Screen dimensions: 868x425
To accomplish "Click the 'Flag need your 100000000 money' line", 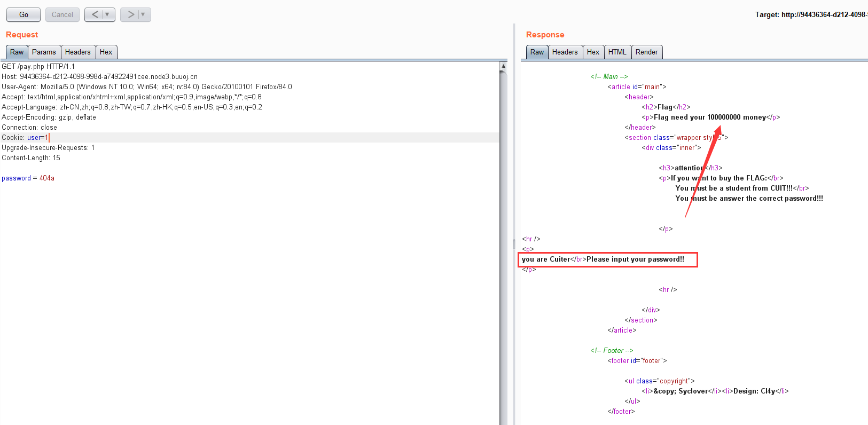I will [x=711, y=117].
